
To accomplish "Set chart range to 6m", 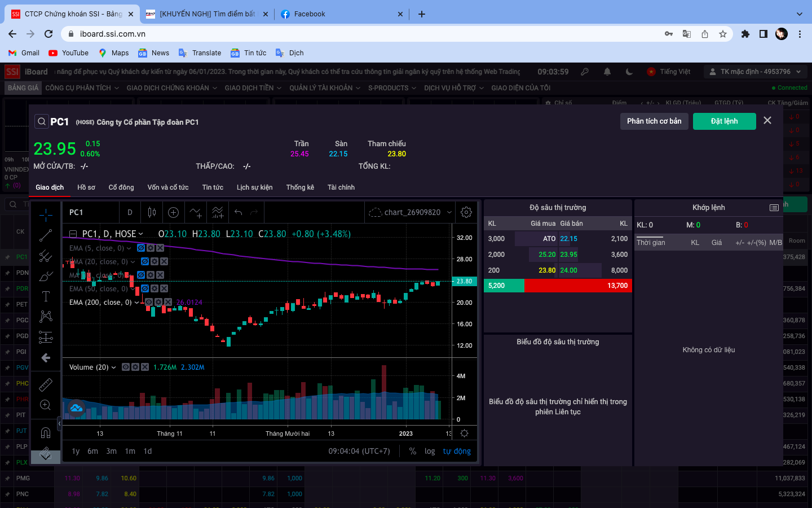I will pos(92,451).
